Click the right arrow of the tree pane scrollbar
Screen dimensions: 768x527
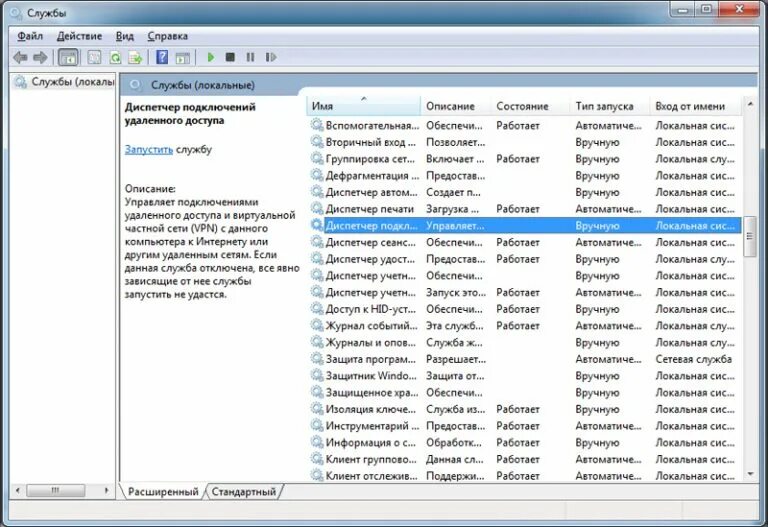[107, 490]
